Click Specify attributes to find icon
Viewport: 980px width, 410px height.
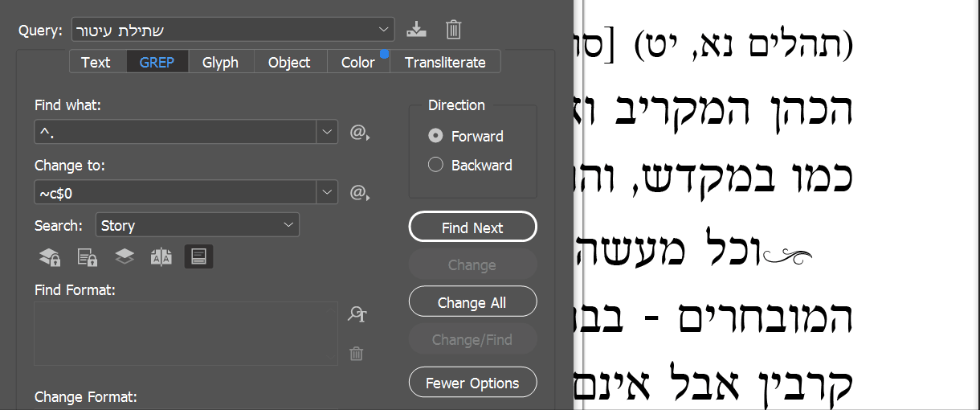[357, 314]
